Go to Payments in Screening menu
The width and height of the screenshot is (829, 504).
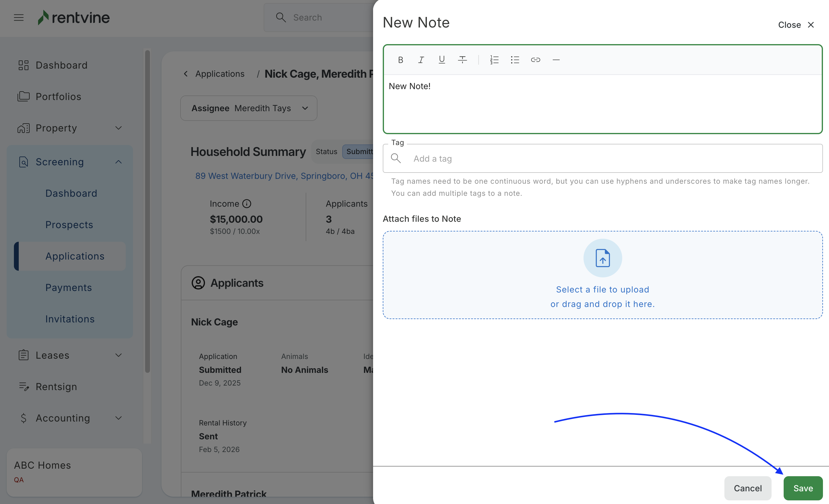(69, 287)
